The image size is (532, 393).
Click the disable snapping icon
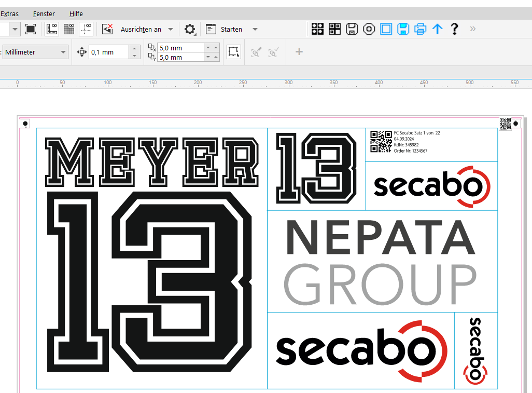pyautogui.click(x=107, y=29)
